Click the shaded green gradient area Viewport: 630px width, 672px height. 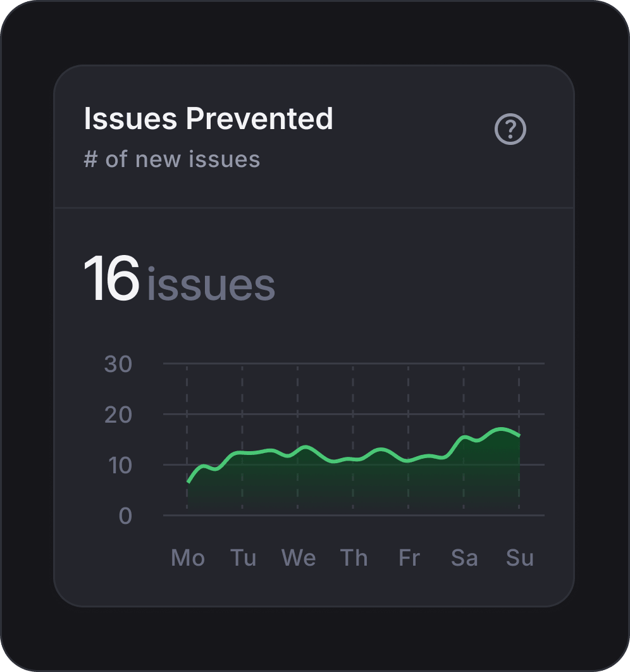(x=348, y=490)
